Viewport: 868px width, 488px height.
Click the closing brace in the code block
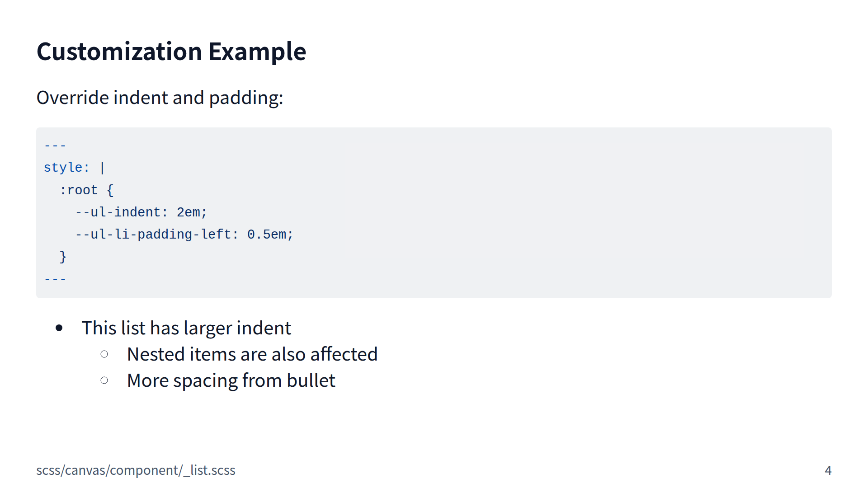[63, 257]
